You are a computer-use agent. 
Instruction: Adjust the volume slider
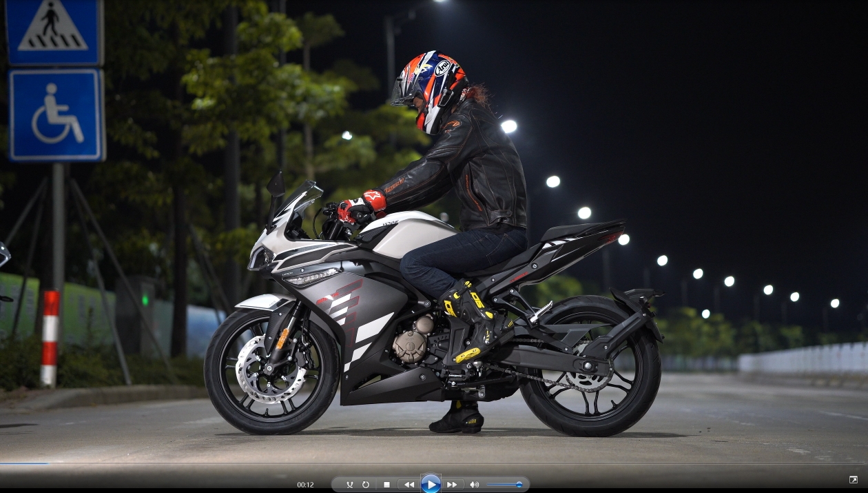tap(504, 485)
